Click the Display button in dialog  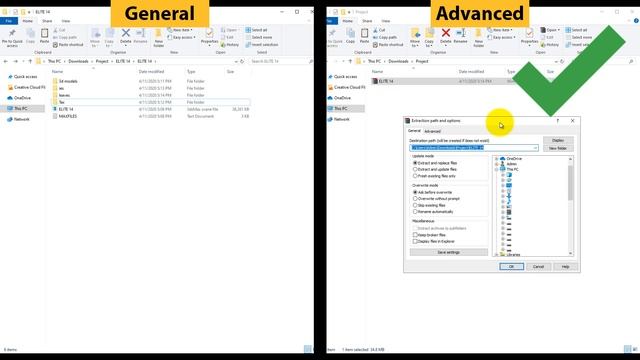coord(558,140)
